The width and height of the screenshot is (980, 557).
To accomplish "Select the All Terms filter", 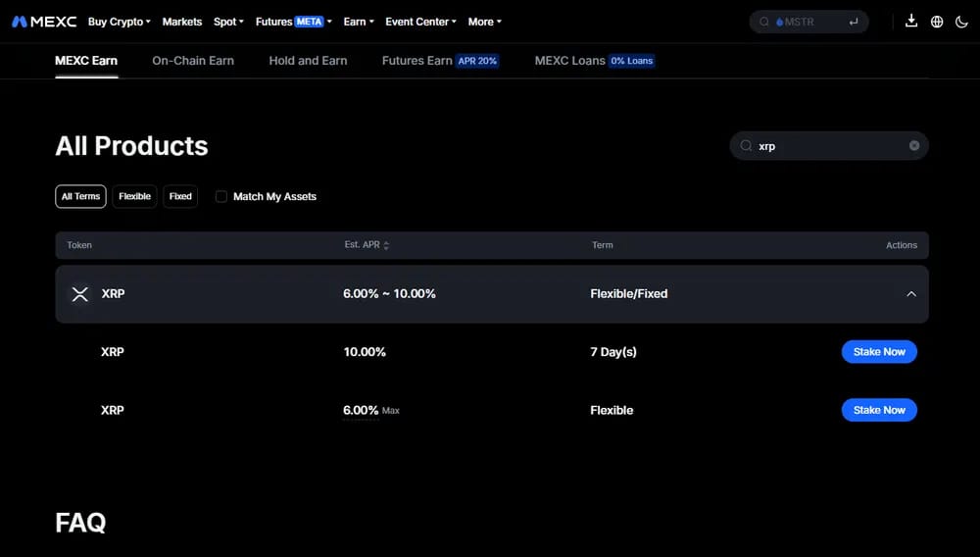I will tap(80, 196).
